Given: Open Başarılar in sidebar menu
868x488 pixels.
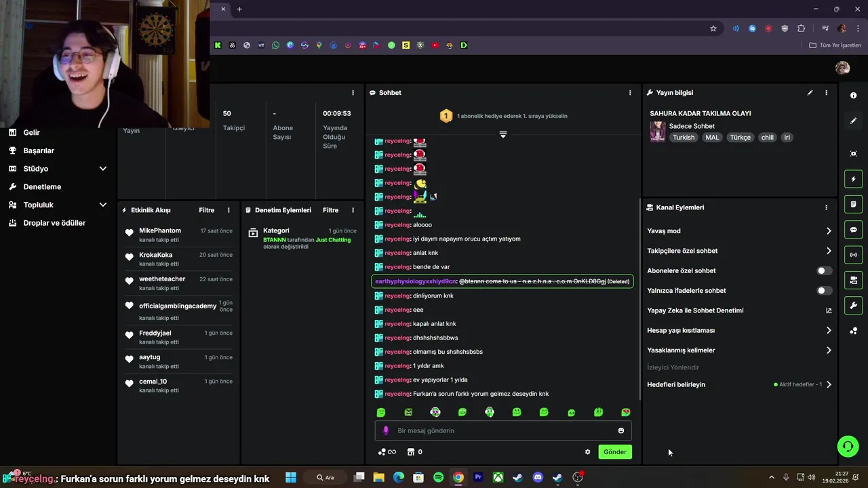Looking at the screenshot, I should pos(39,150).
